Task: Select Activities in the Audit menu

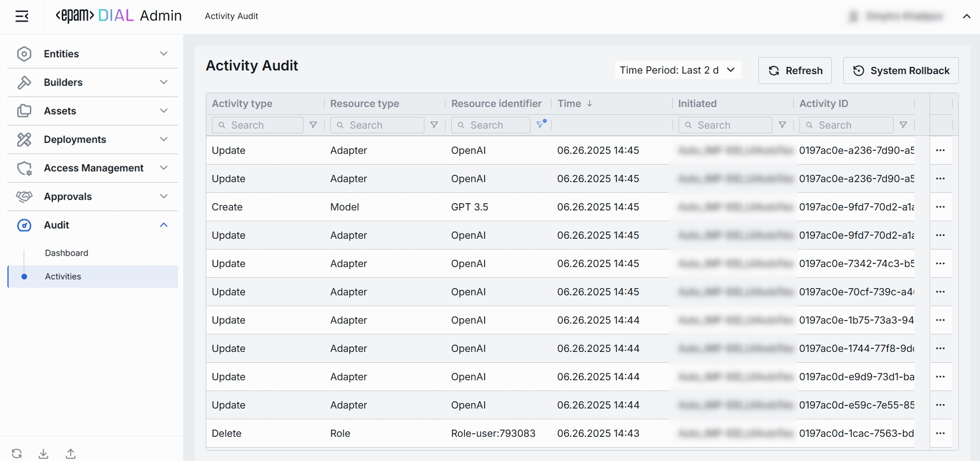Action: click(x=63, y=277)
